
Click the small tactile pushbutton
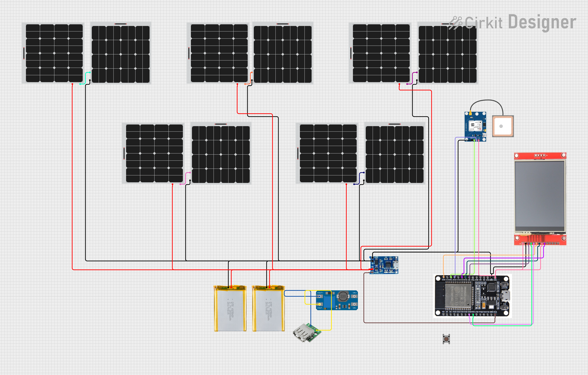[446, 339]
